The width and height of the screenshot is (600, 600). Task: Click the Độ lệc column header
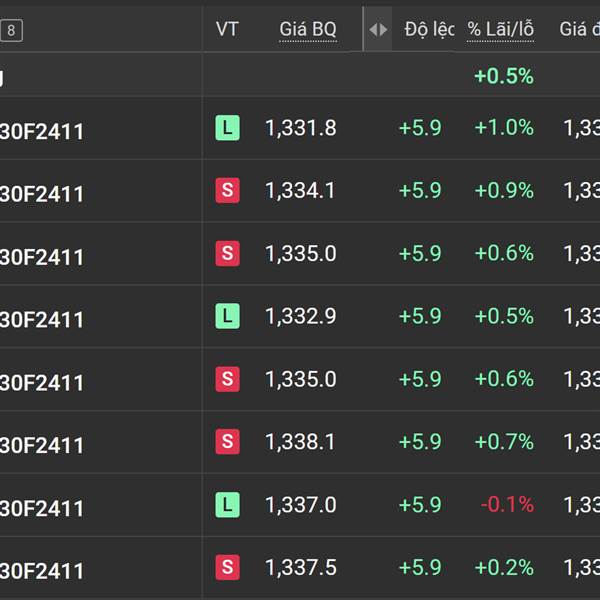(x=429, y=29)
